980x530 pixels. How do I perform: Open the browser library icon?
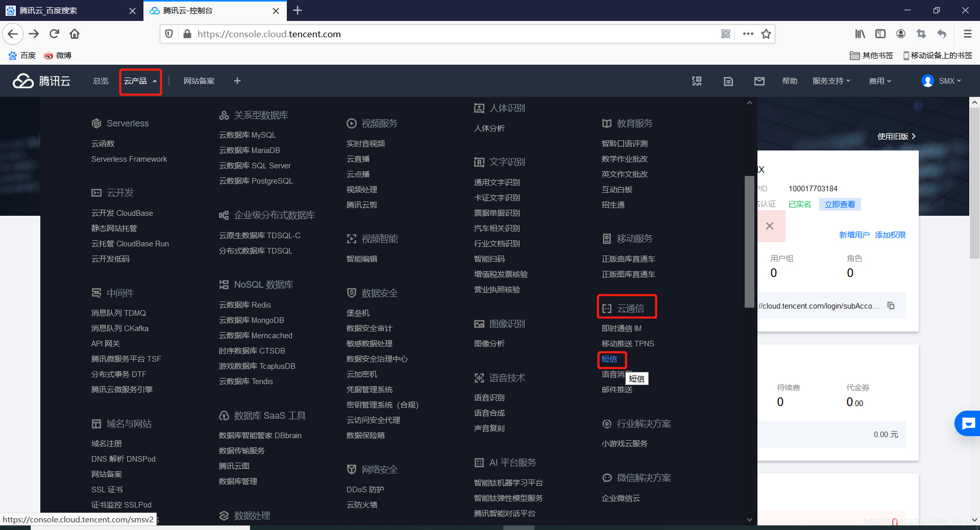(x=860, y=34)
